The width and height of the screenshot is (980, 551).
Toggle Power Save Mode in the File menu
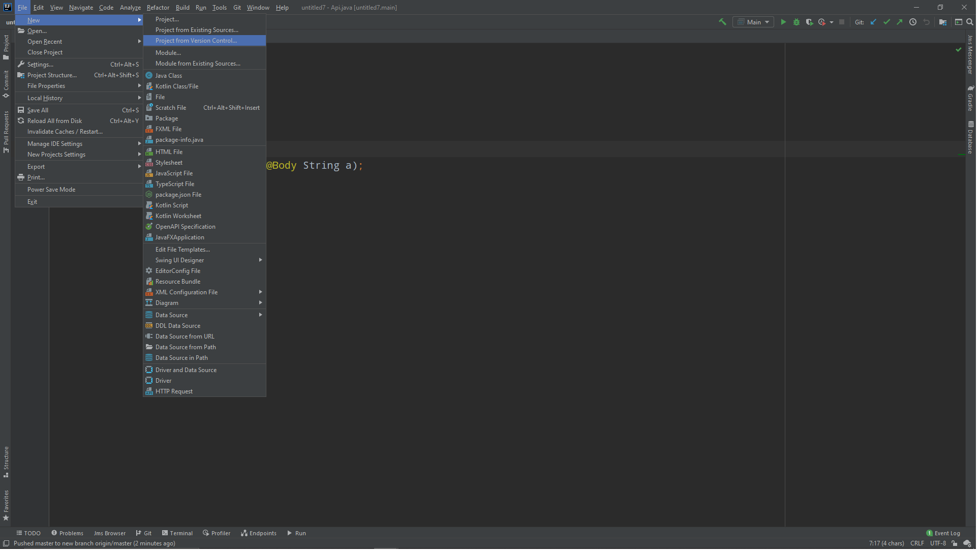pyautogui.click(x=51, y=190)
